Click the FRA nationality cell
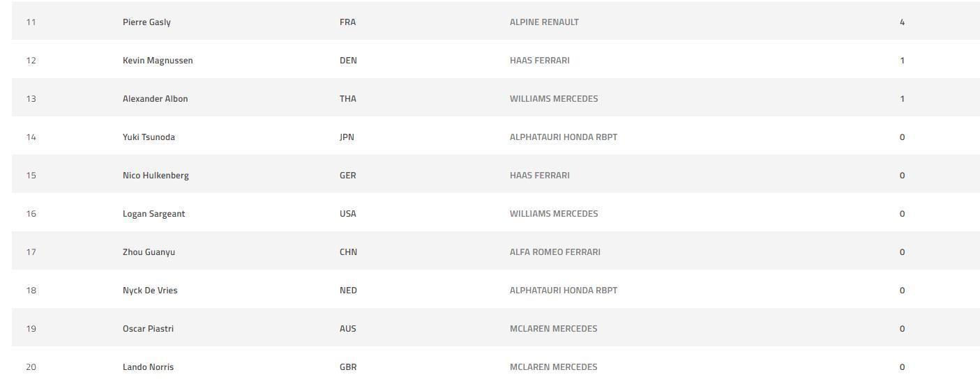980x386 pixels. [x=347, y=22]
